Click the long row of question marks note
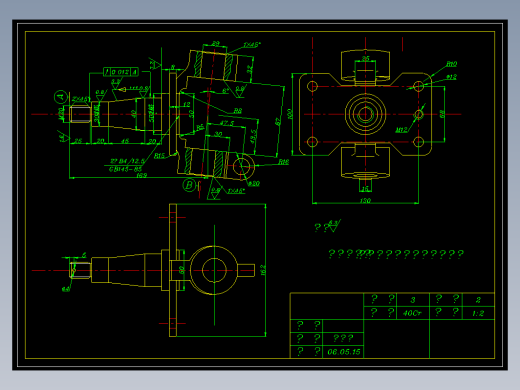Screen dimensions: 520x390 pyautogui.click(x=396, y=254)
